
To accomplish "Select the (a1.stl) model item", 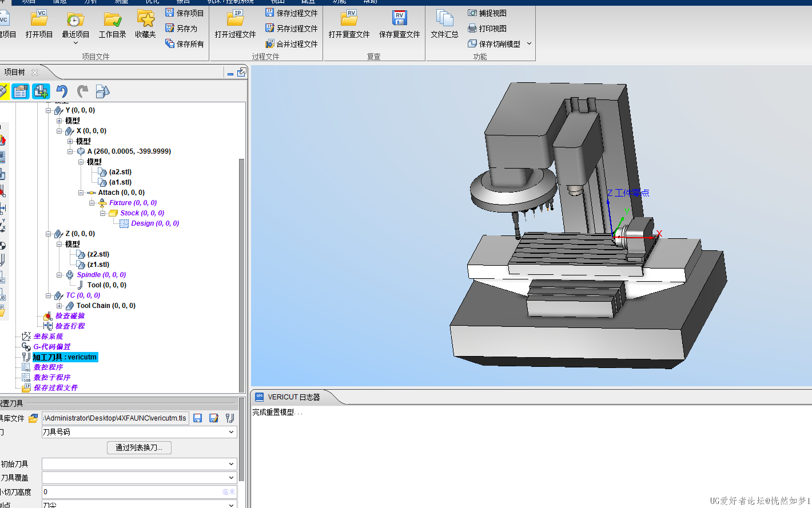I will (x=120, y=182).
